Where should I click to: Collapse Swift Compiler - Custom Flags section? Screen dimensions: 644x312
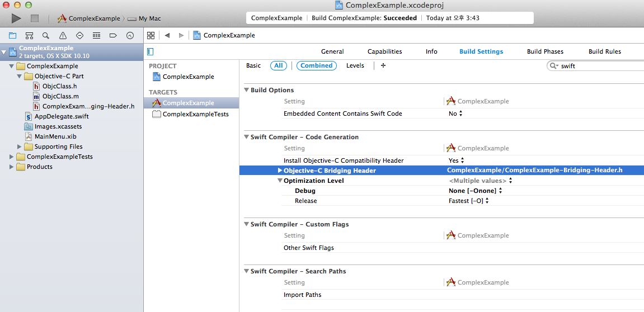click(246, 224)
